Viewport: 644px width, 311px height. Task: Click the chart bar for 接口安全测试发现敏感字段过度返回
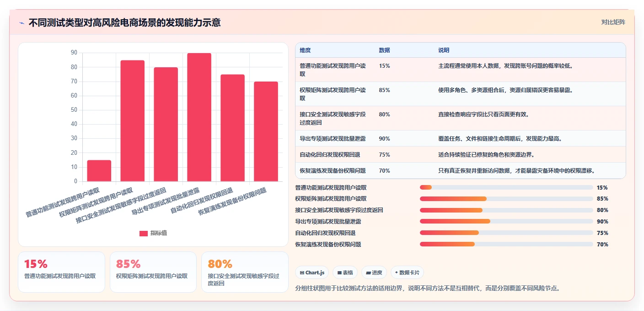[x=166, y=125]
